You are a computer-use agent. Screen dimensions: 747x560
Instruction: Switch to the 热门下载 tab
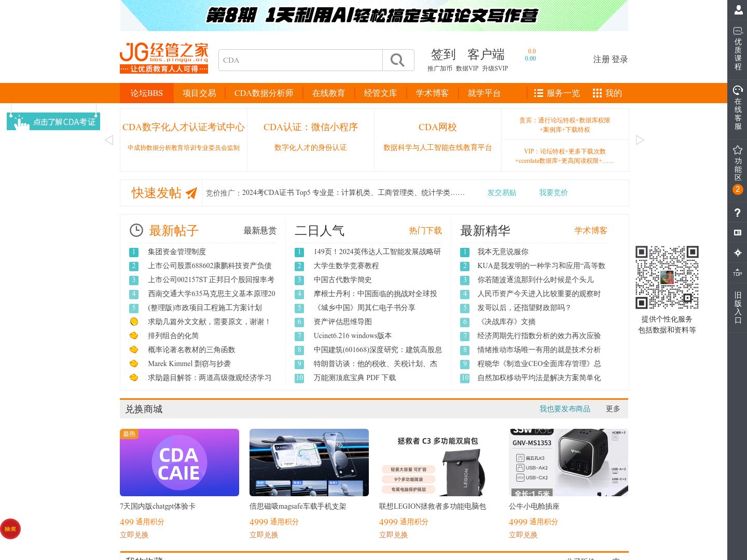[x=425, y=231]
